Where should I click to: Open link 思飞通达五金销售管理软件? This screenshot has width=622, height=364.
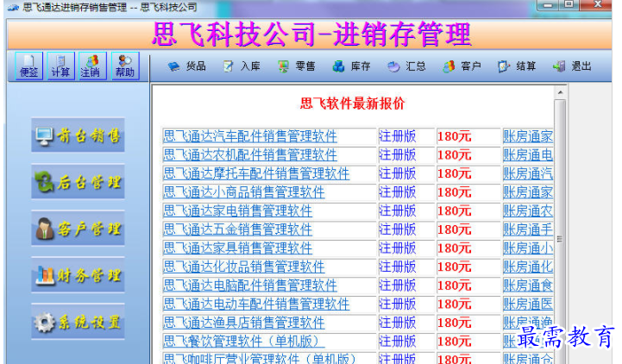click(237, 229)
